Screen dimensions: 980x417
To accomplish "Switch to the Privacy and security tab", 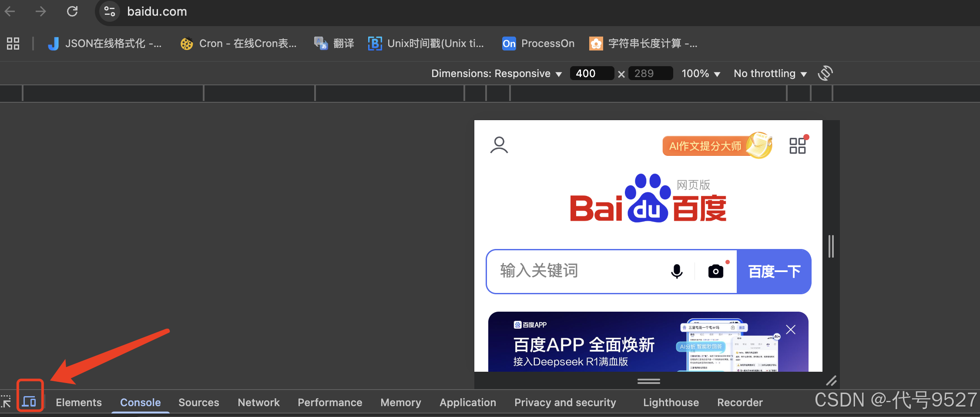I will [x=565, y=403].
